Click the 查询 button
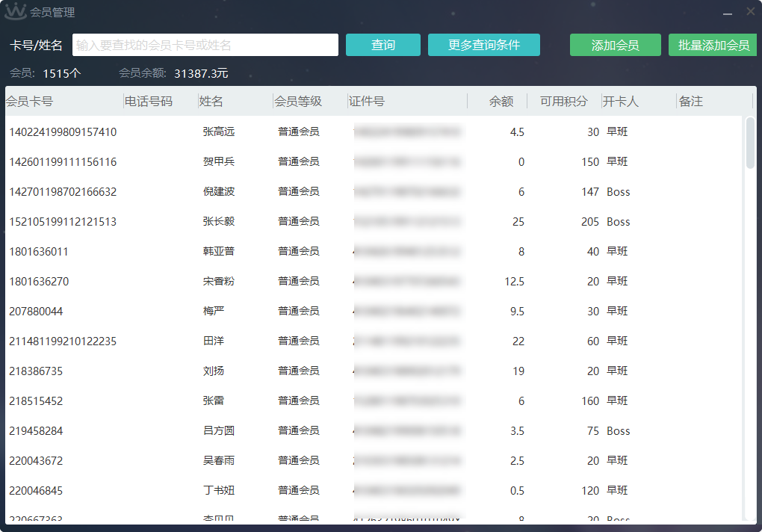The width and height of the screenshot is (762, 532). pyautogui.click(x=383, y=45)
